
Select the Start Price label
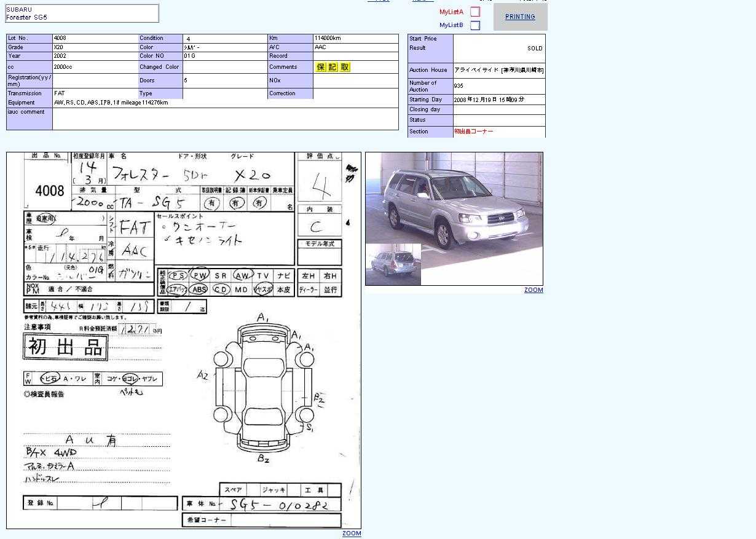pyautogui.click(x=423, y=39)
